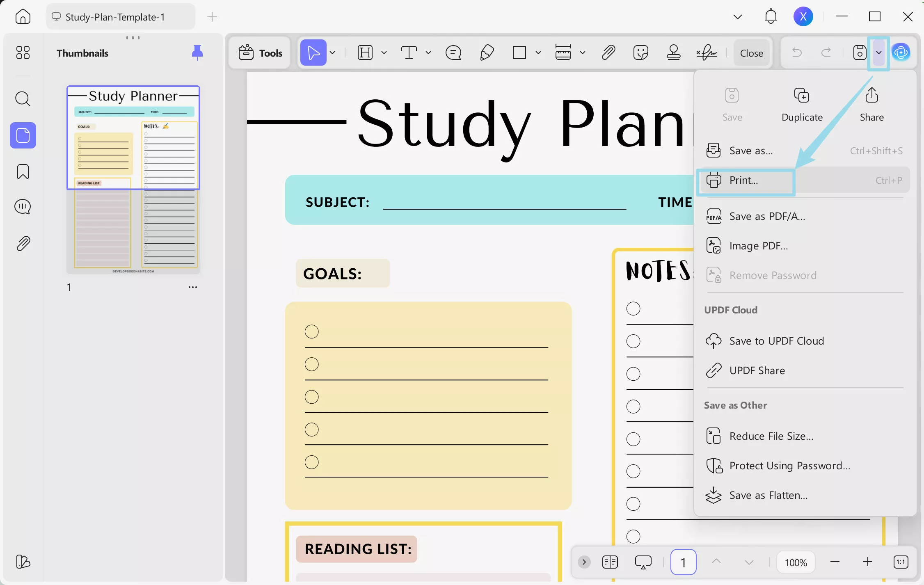Viewport: 924px width, 585px height.
Task: Expand the text tool dropdown
Action: (428, 53)
